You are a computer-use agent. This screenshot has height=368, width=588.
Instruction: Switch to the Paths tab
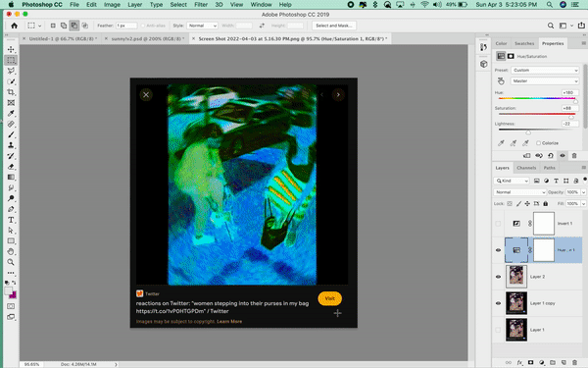(x=549, y=168)
